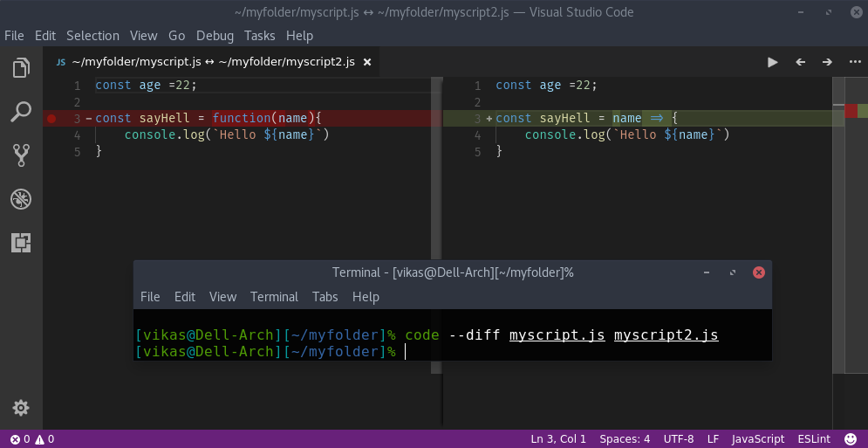The width and height of the screenshot is (868, 448).
Task: Open the Go menu
Action: click(176, 36)
